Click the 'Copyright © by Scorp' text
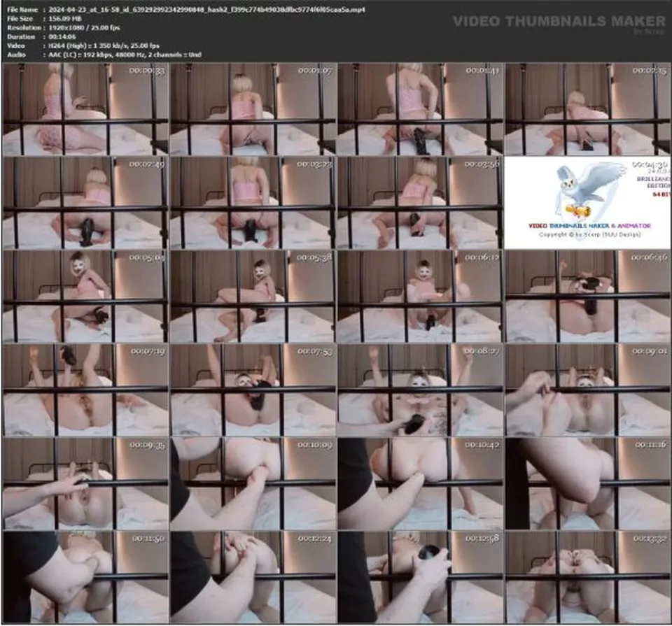The height and width of the screenshot is (626, 672). [589, 234]
